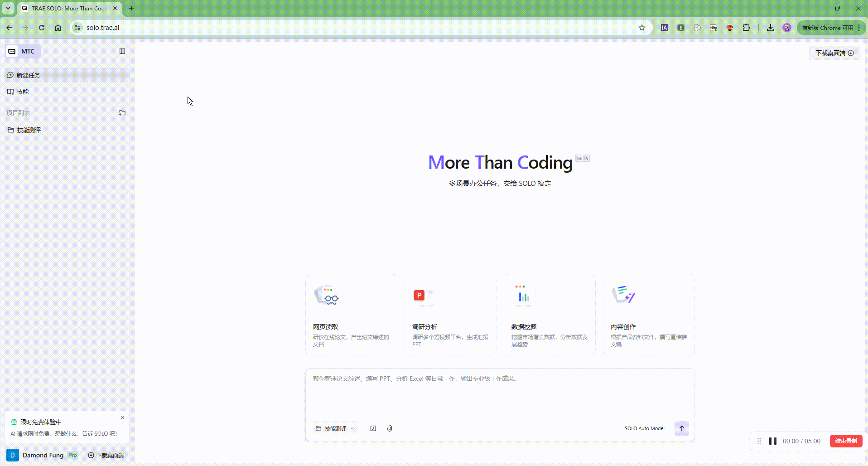This screenshot has width=868, height=466.
Task: Click 下载桌面端 button at top right
Action: coord(834,53)
